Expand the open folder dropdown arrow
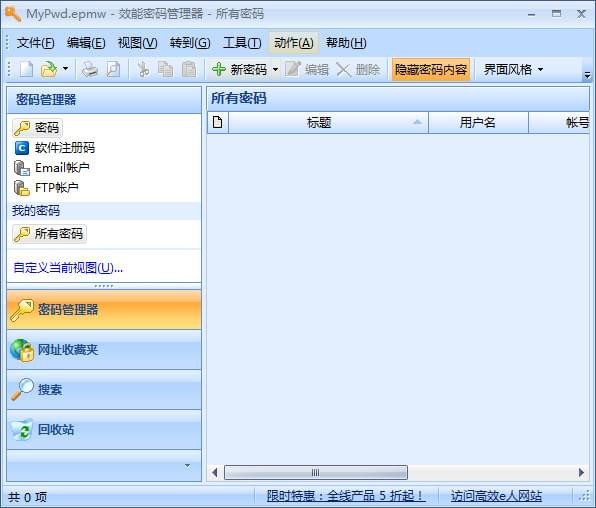 [65, 69]
